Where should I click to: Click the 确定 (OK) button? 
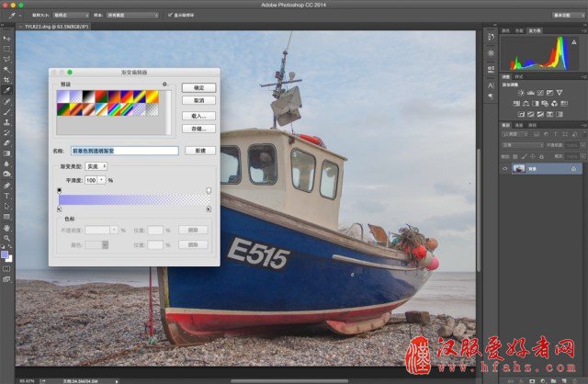pos(198,87)
